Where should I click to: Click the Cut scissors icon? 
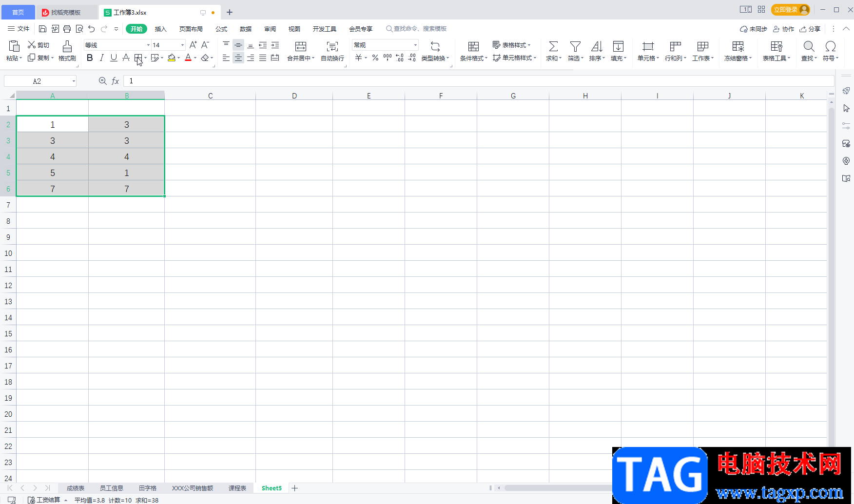32,45
